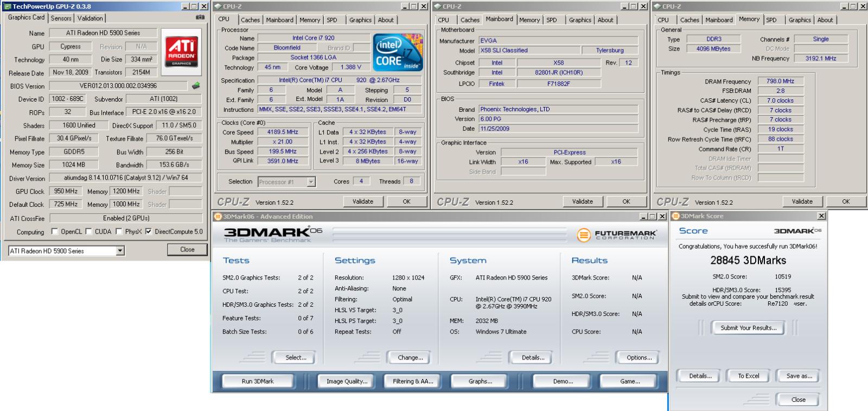
Task: Open the Caches tab in first CPU-Z window
Action: point(250,20)
